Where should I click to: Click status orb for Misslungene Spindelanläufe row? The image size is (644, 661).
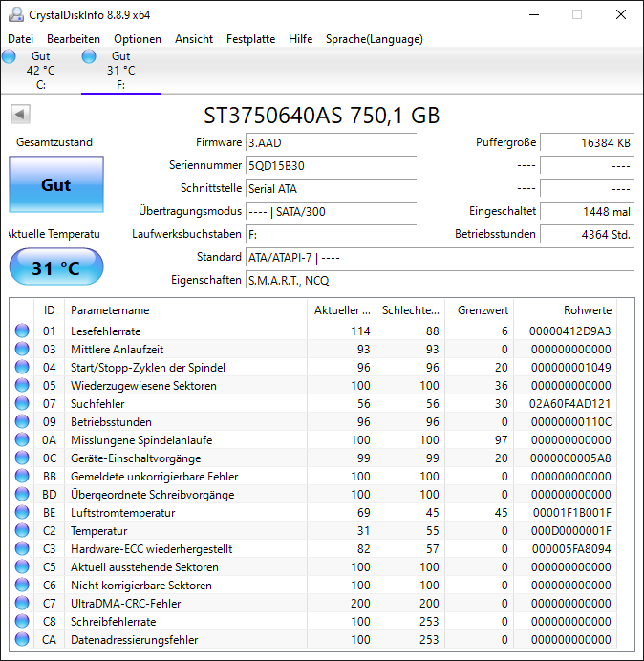tap(22, 439)
